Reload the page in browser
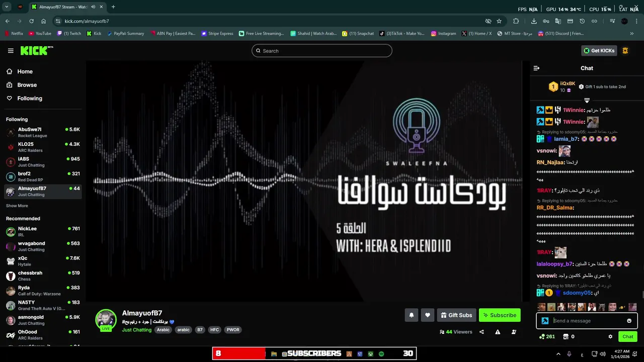The image size is (644, 362). [31, 21]
